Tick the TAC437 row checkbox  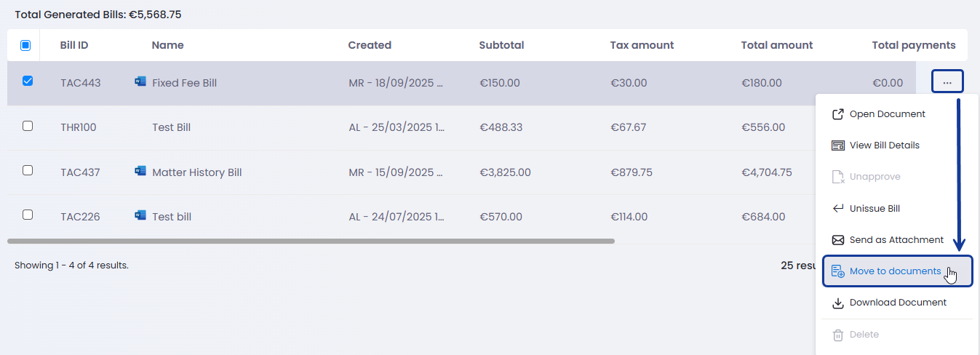[x=28, y=170]
